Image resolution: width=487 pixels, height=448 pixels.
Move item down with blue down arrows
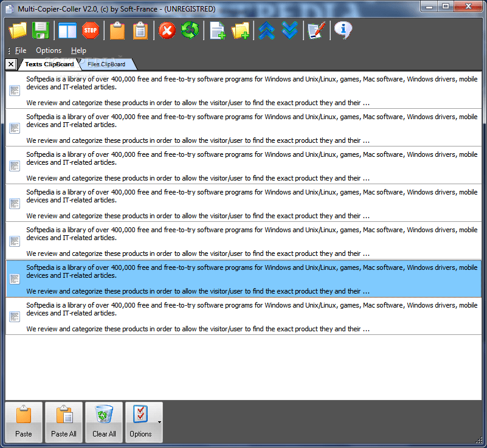(289, 30)
